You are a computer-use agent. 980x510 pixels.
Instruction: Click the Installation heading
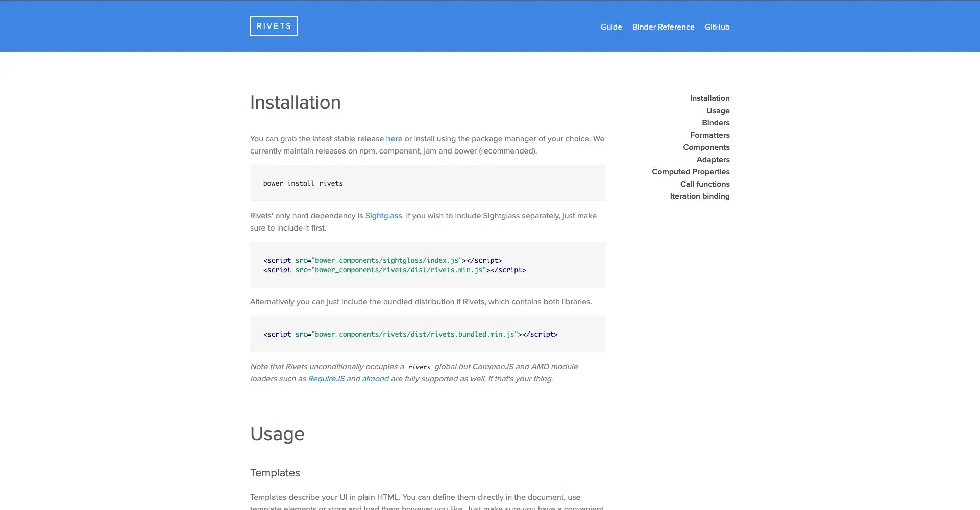(x=295, y=103)
